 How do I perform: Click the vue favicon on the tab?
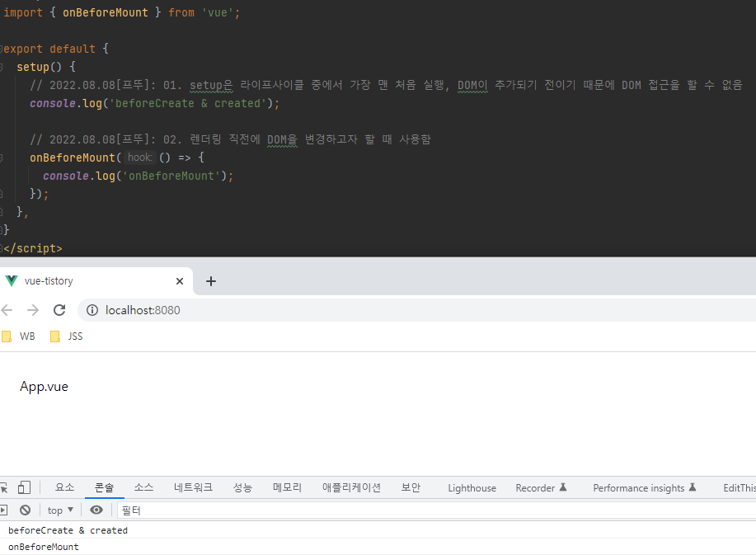[x=11, y=280]
